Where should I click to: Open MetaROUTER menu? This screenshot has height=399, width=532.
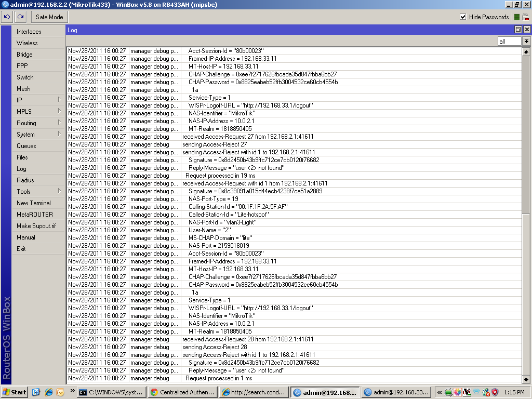[38, 215]
